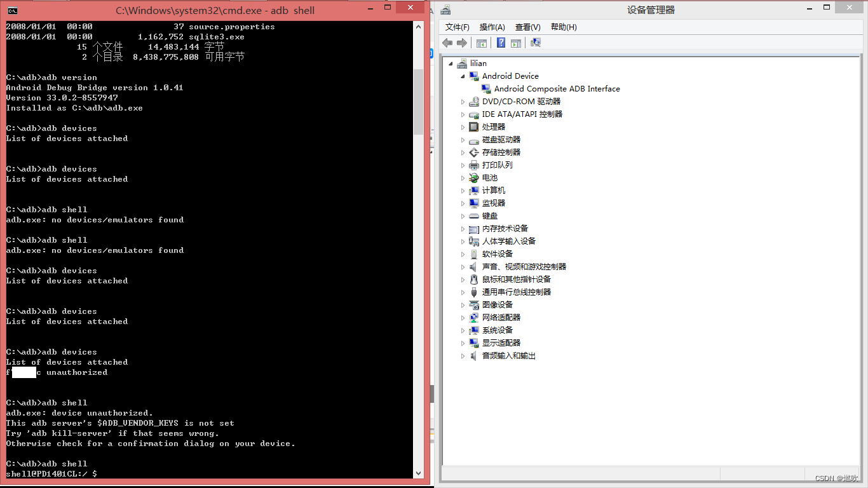Click the scan for hardware changes icon
This screenshot has height=488, width=868.
536,43
